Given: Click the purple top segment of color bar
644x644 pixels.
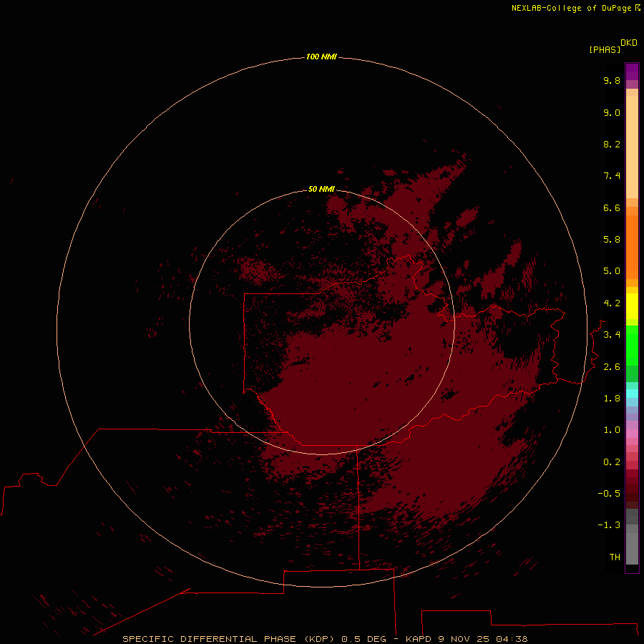Looking at the screenshot, I should (x=632, y=72).
